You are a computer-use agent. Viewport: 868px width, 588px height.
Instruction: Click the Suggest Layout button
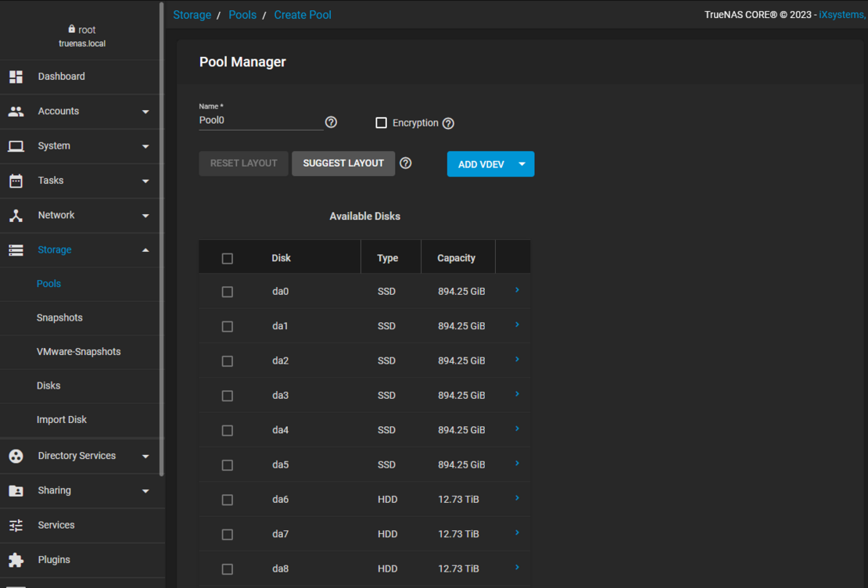tap(343, 163)
